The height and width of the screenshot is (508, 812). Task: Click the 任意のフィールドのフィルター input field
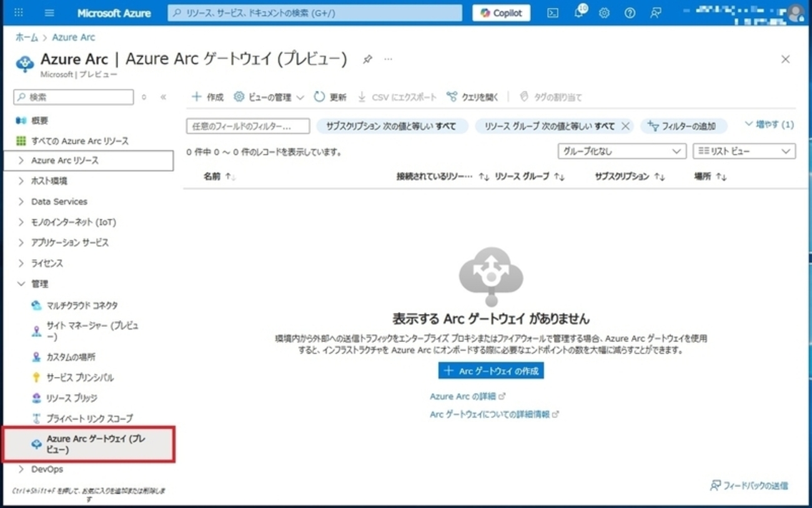(x=248, y=126)
